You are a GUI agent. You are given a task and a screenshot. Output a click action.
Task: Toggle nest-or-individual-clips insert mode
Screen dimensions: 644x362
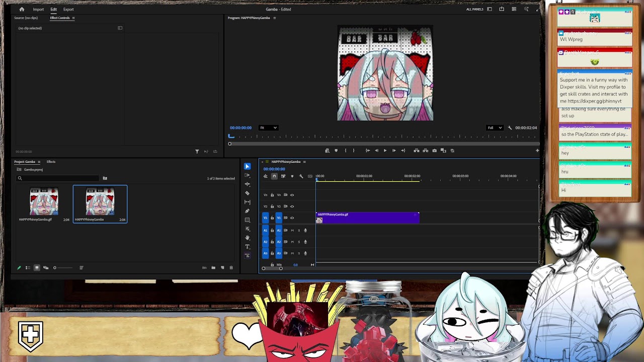(265, 176)
